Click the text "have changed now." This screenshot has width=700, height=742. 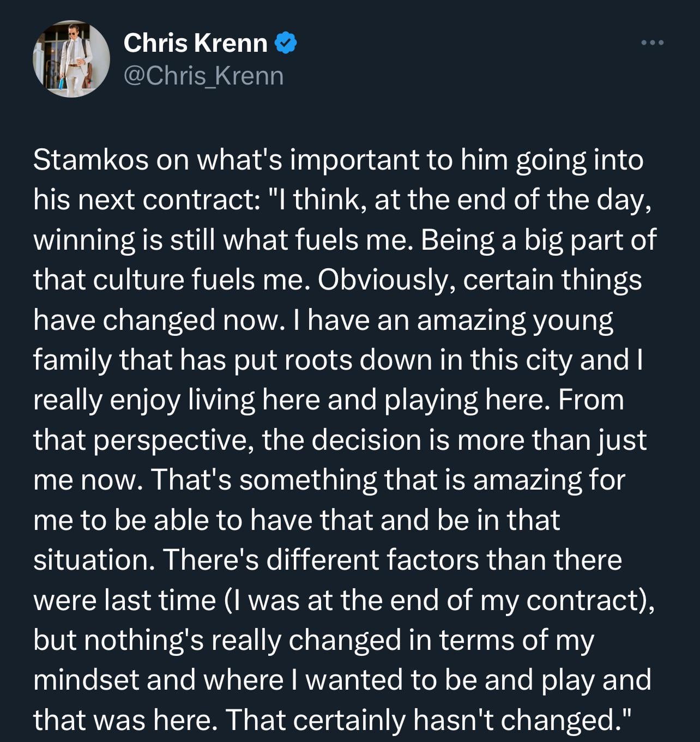(156, 320)
